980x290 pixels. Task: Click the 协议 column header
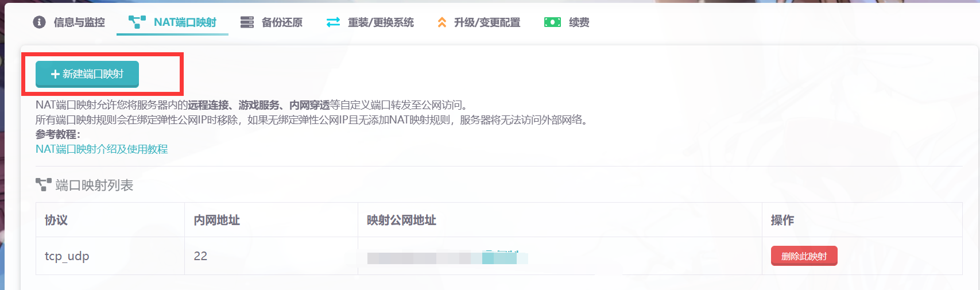point(56,220)
